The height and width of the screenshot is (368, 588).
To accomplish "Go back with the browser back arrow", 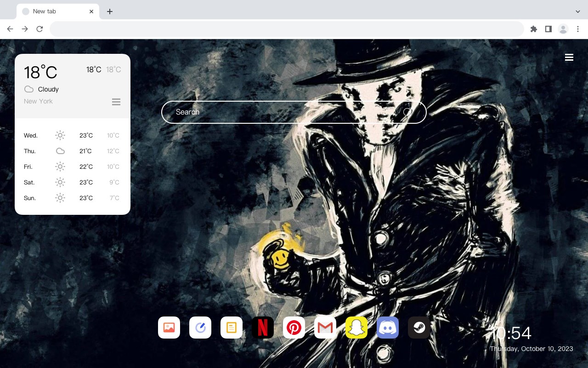I will pos(10,29).
